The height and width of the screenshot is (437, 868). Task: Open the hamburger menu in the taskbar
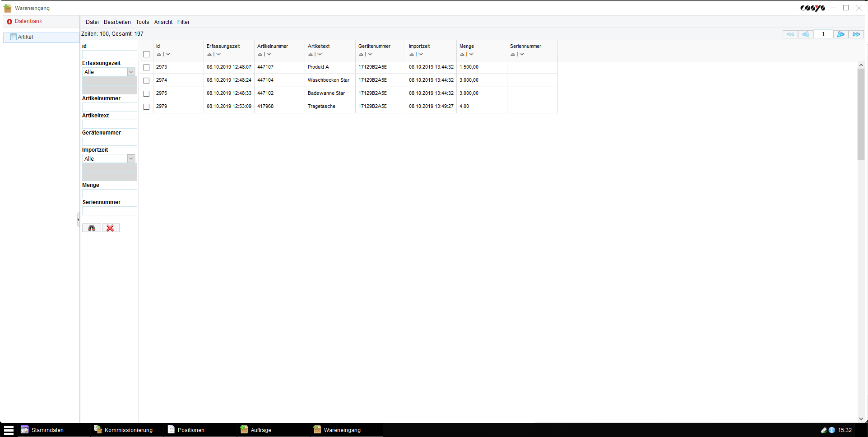(9, 430)
